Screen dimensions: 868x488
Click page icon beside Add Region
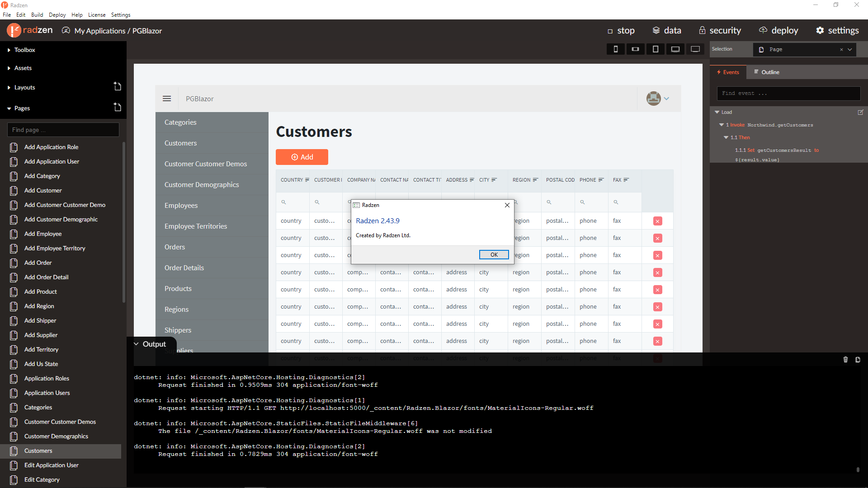[x=14, y=306]
